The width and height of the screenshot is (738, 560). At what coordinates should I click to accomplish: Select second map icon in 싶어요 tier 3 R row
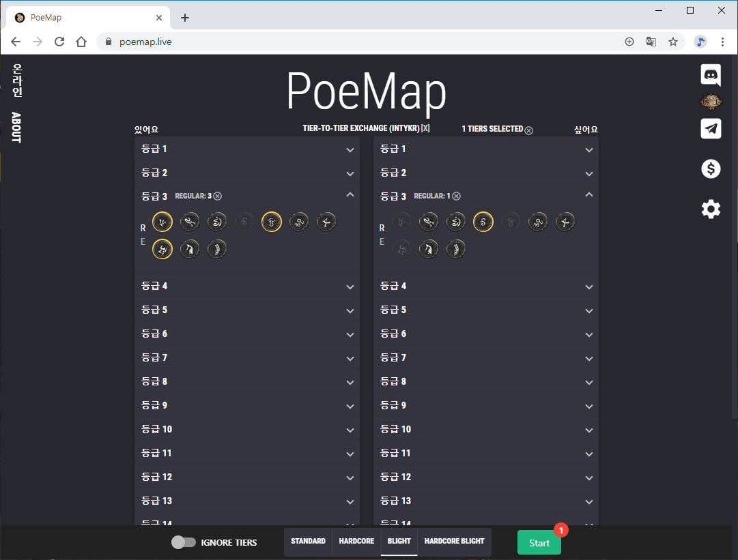pyautogui.click(x=429, y=222)
